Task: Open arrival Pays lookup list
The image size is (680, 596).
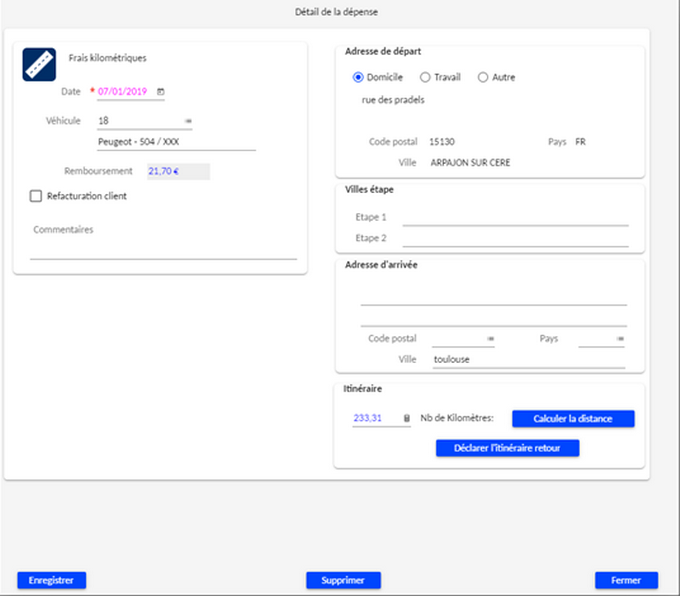Action: [x=620, y=339]
